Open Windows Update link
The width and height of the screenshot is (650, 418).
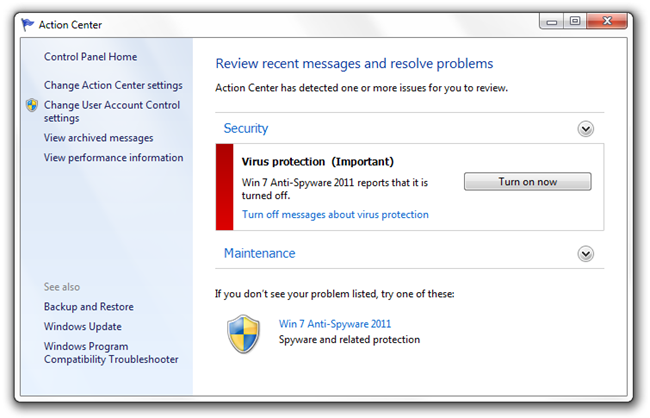coord(83,326)
